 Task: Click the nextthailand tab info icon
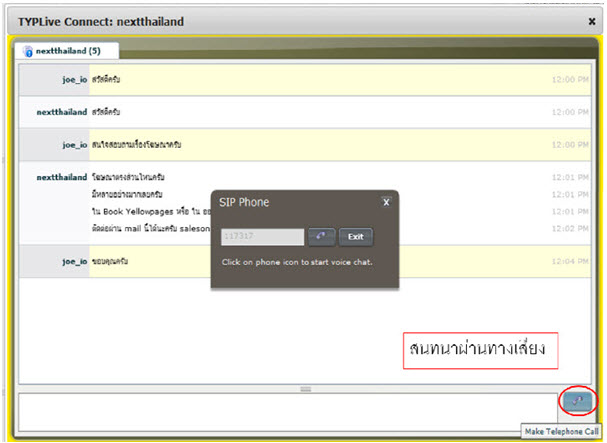(x=27, y=51)
